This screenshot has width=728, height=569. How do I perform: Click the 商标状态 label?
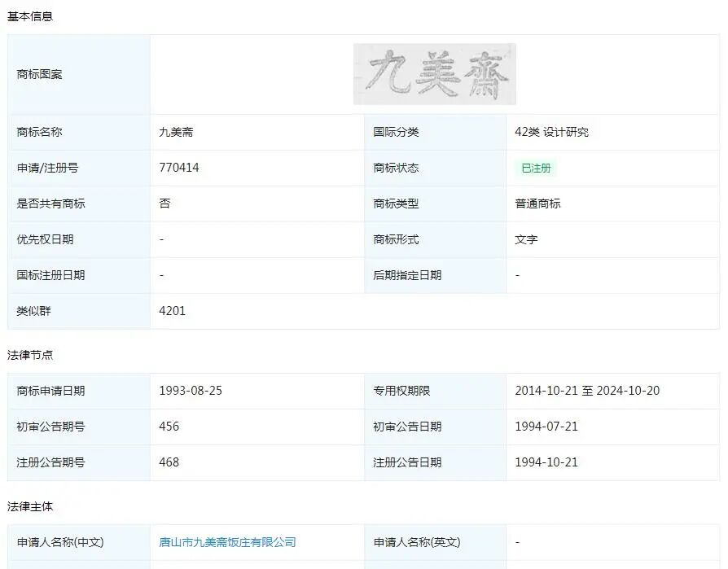tap(396, 168)
